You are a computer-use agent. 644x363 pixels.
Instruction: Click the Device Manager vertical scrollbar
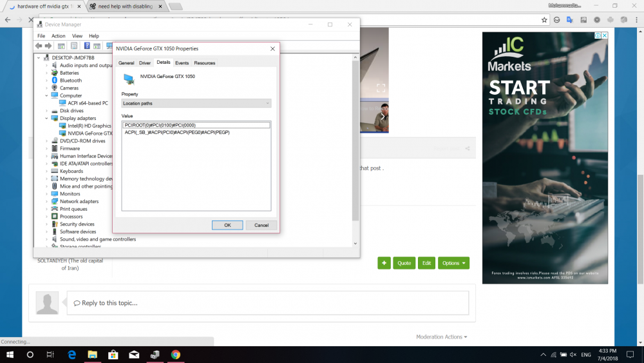[x=355, y=141]
